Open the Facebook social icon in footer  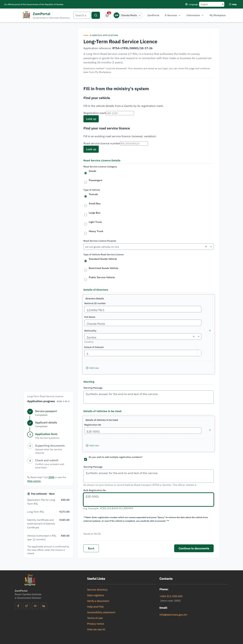(18, 606)
